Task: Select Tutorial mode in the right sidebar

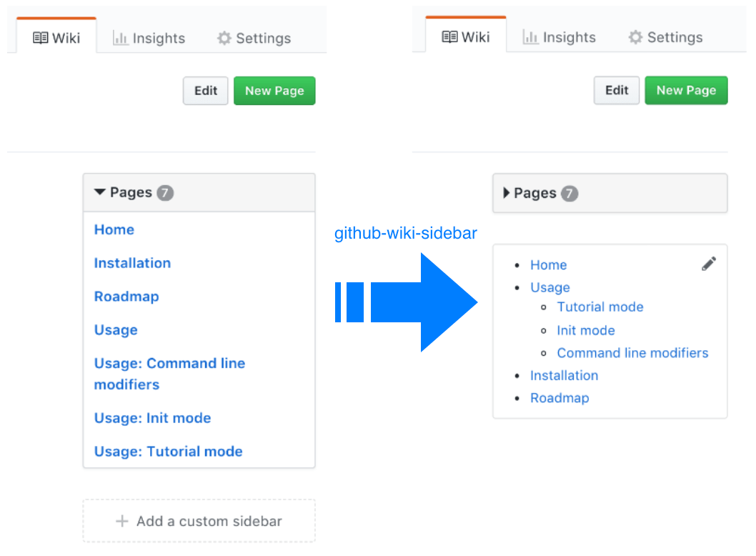Action: point(600,307)
